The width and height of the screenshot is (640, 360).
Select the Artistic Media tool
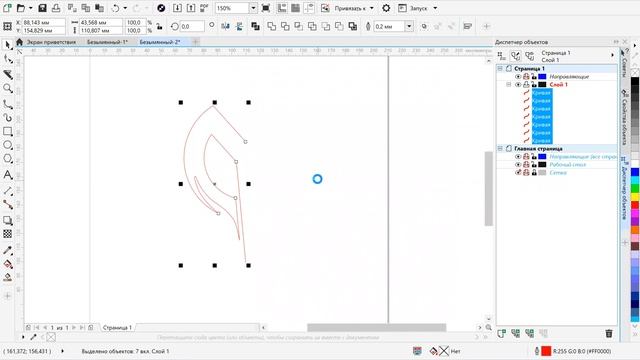7,118
